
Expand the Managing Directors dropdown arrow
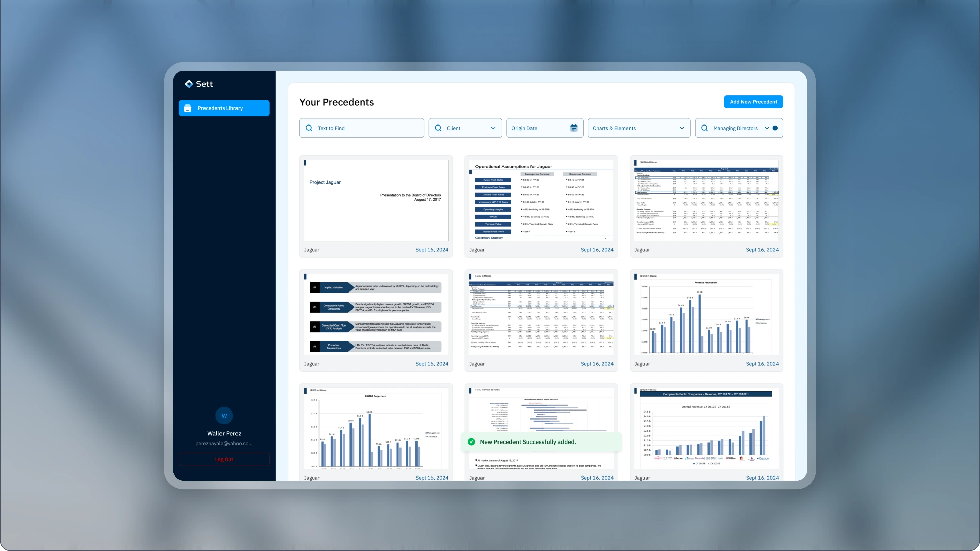[767, 128]
